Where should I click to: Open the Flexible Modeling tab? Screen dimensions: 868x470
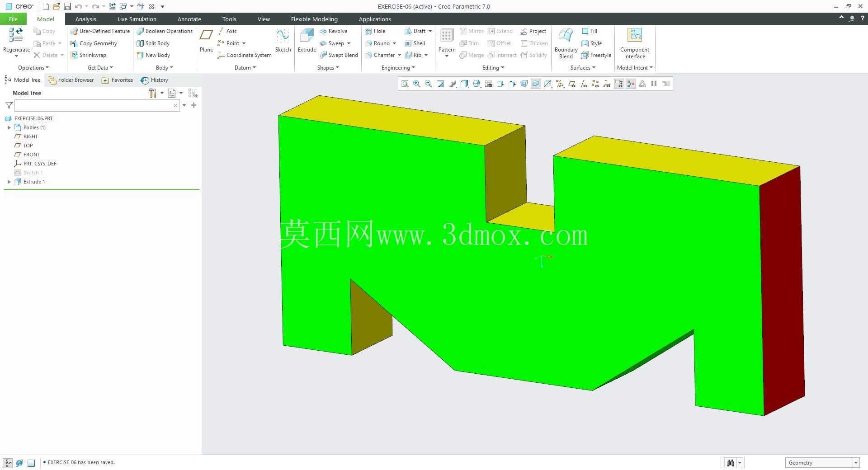coord(314,19)
